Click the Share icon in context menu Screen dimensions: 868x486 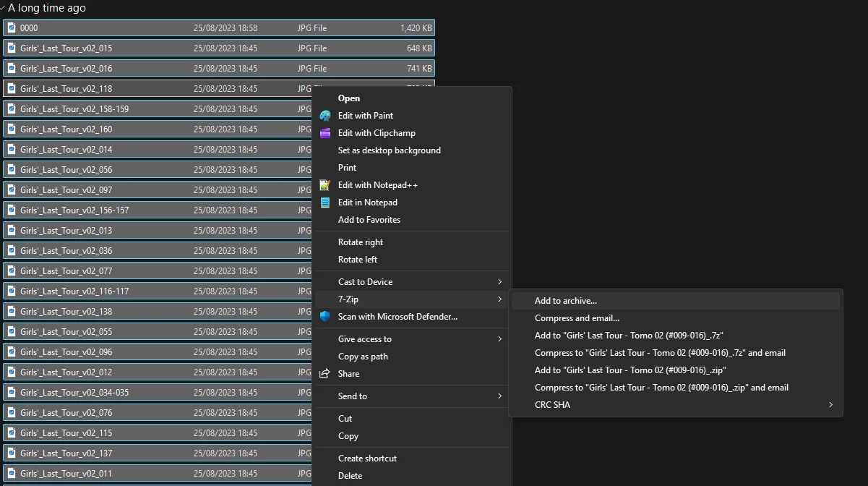click(325, 374)
